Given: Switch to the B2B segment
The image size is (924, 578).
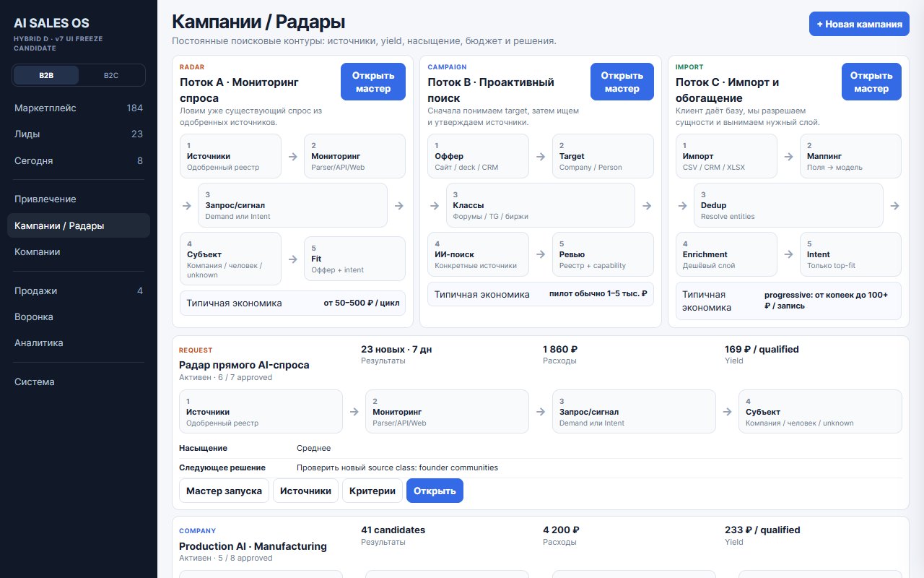Looking at the screenshot, I should pyautogui.click(x=46, y=75).
